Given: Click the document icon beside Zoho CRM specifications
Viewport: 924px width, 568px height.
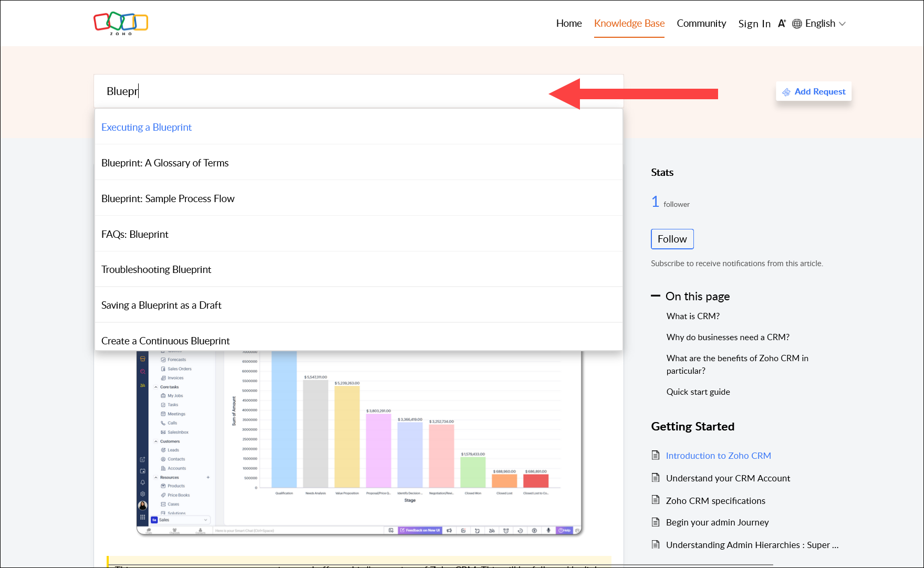Looking at the screenshot, I should point(656,500).
